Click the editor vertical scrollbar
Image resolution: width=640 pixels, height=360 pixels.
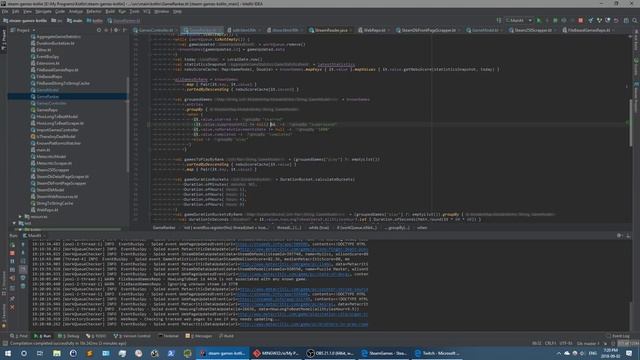(631, 122)
